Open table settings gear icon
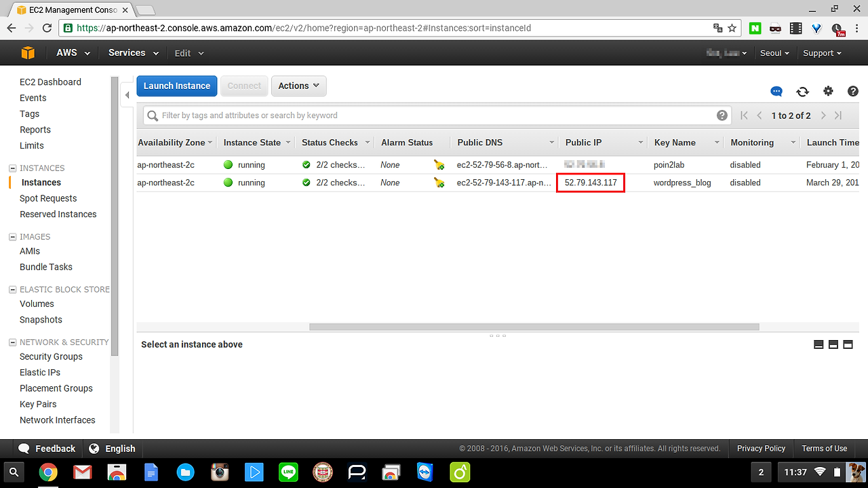Viewport: 868px width, 488px height. click(x=828, y=91)
